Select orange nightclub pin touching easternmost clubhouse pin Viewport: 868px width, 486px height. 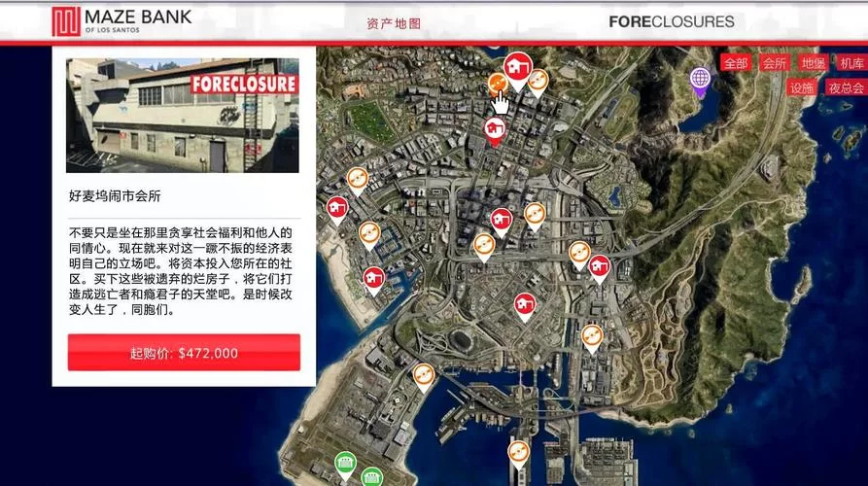tap(579, 254)
